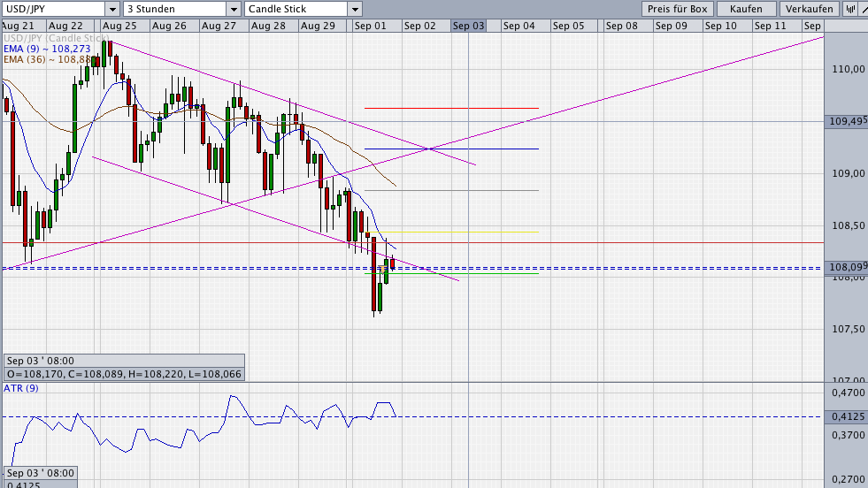
Task: Open the USD/JPY currency pair dropdown
Action: (60, 9)
